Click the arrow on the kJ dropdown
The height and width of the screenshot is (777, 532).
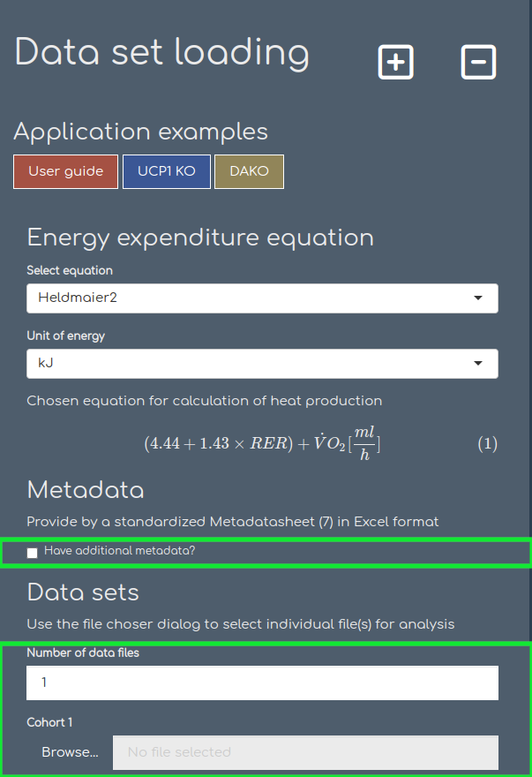tap(478, 363)
